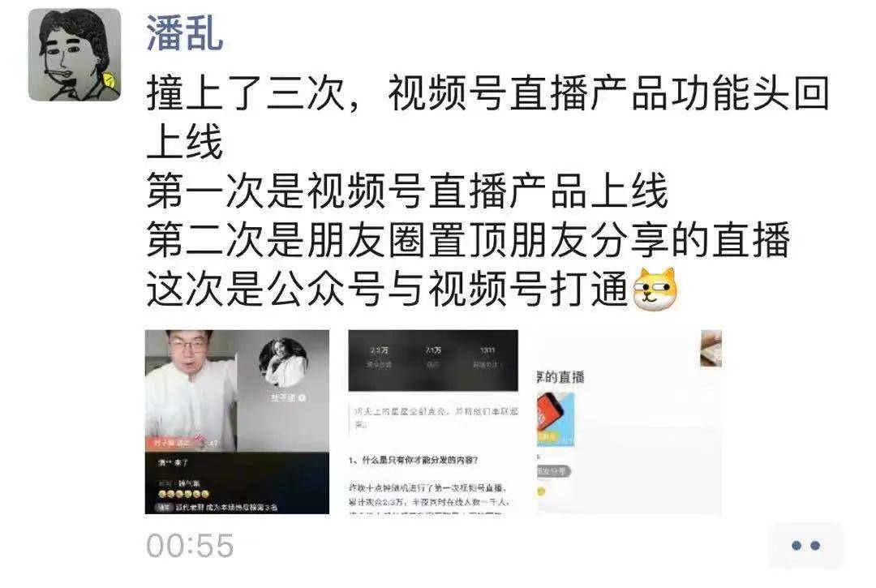Open the middle article screenshot thumbnail
876x588 pixels.
click(x=433, y=422)
